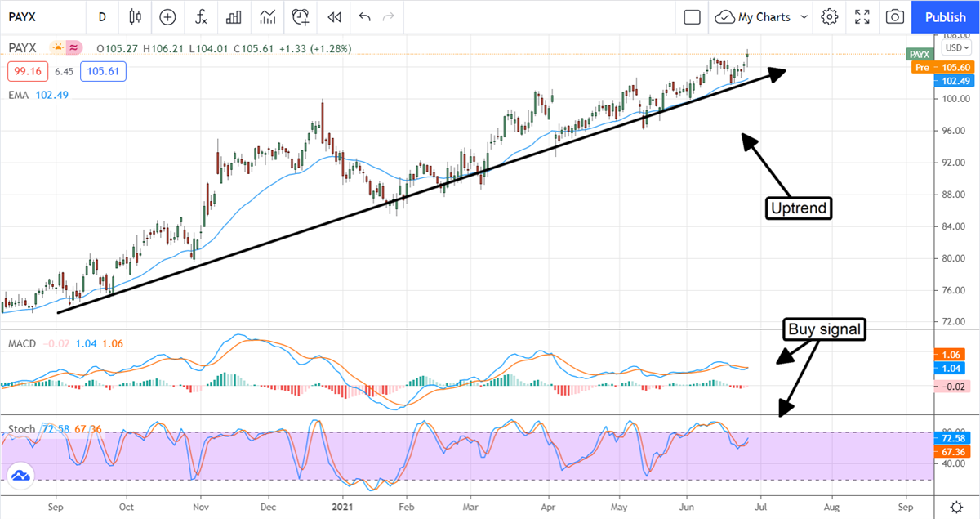The image size is (980, 519).
Task: Open the Indicator Templates icon
Action: coord(267,16)
